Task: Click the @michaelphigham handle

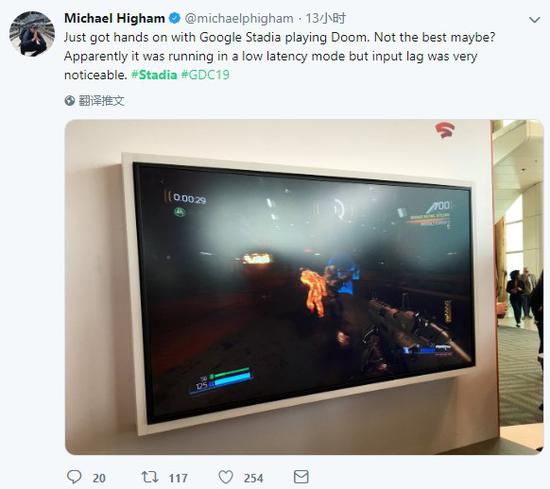Action: pyautogui.click(x=239, y=18)
